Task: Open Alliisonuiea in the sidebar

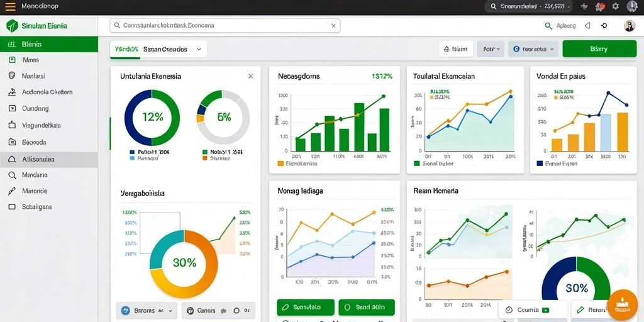Action: point(49,159)
